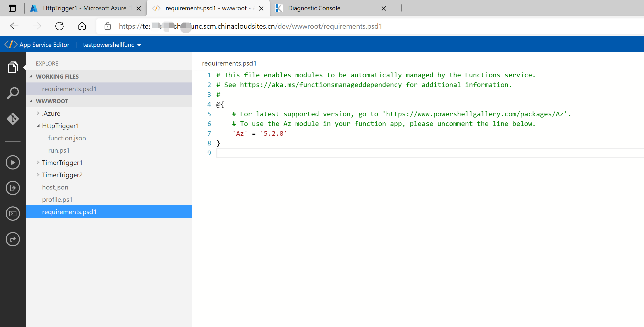Open the Git source control icon
The image size is (644, 327).
pos(13,119)
